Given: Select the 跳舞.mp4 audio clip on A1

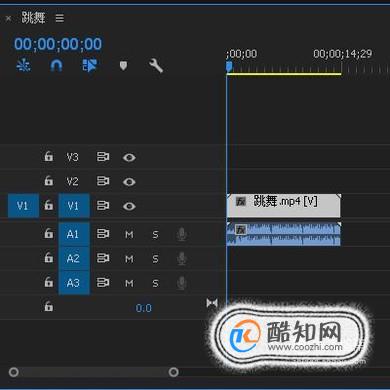Looking at the screenshot, I should (x=284, y=234).
